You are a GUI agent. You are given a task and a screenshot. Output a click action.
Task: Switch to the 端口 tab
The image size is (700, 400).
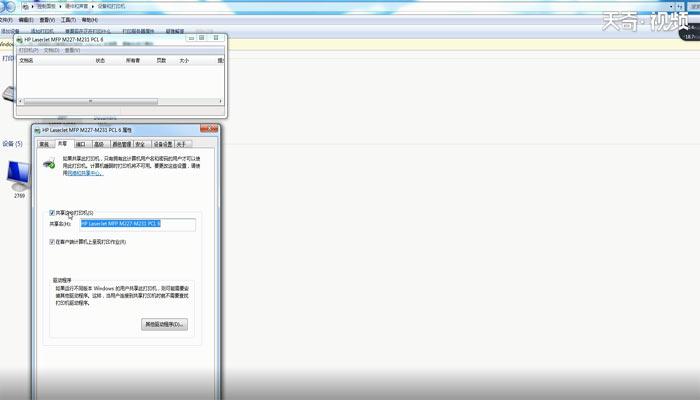(81, 144)
